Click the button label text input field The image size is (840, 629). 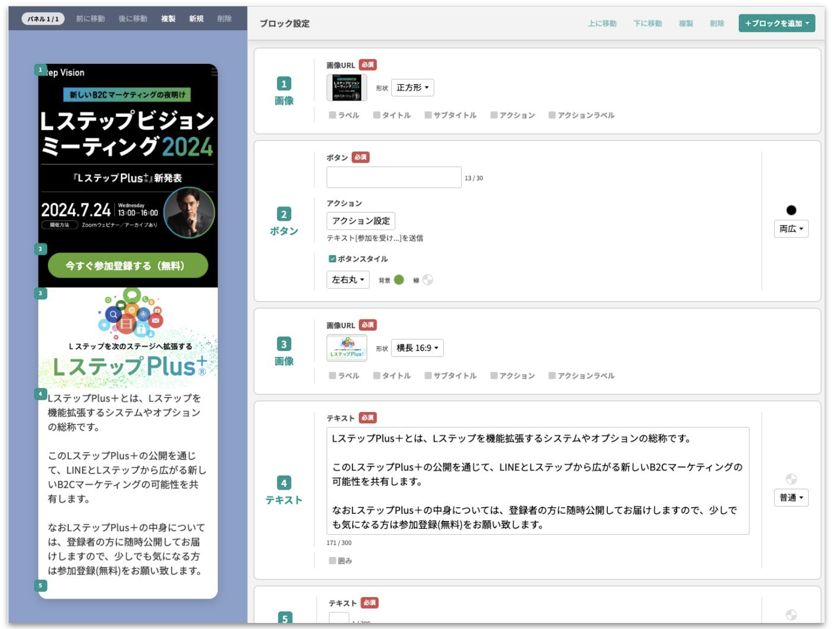point(394,177)
